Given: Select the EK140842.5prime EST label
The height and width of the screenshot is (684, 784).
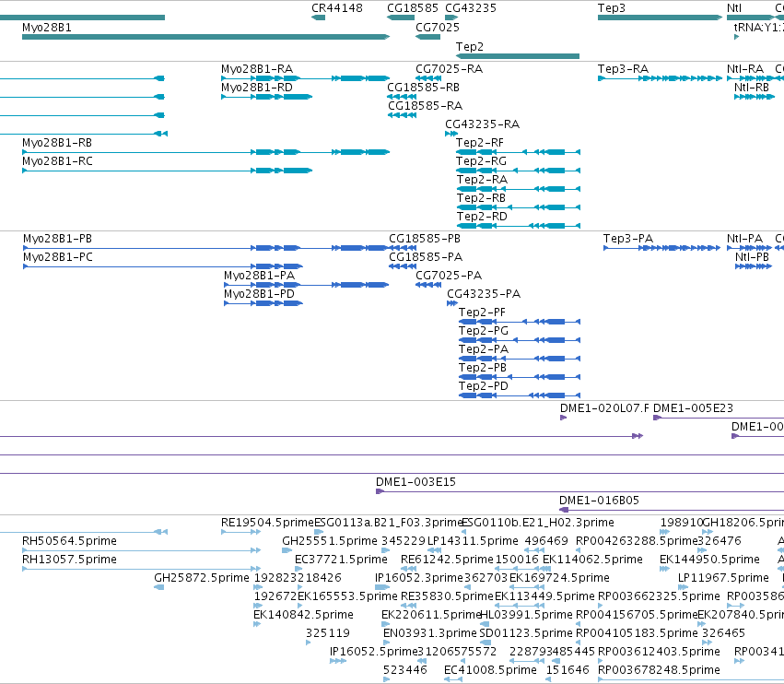Looking at the screenshot, I should click(303, 615).
